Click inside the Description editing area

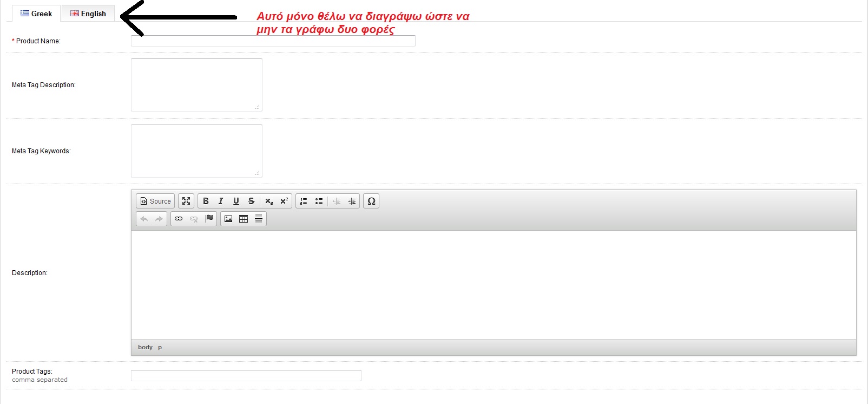tap(494, 285)
